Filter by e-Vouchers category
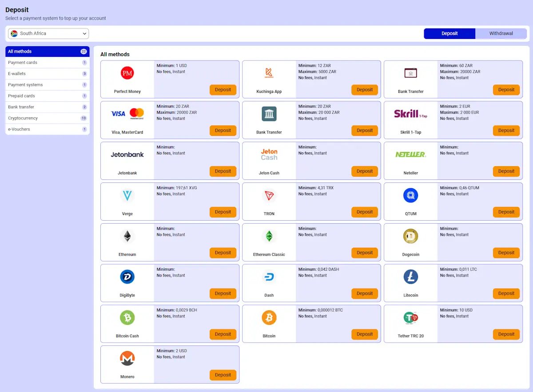 (48, 129)
